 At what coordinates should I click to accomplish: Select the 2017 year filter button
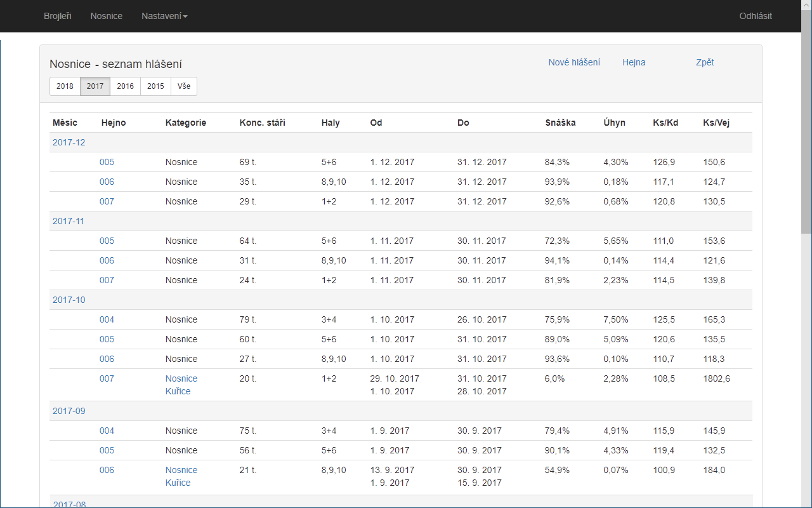pos(95,86)
